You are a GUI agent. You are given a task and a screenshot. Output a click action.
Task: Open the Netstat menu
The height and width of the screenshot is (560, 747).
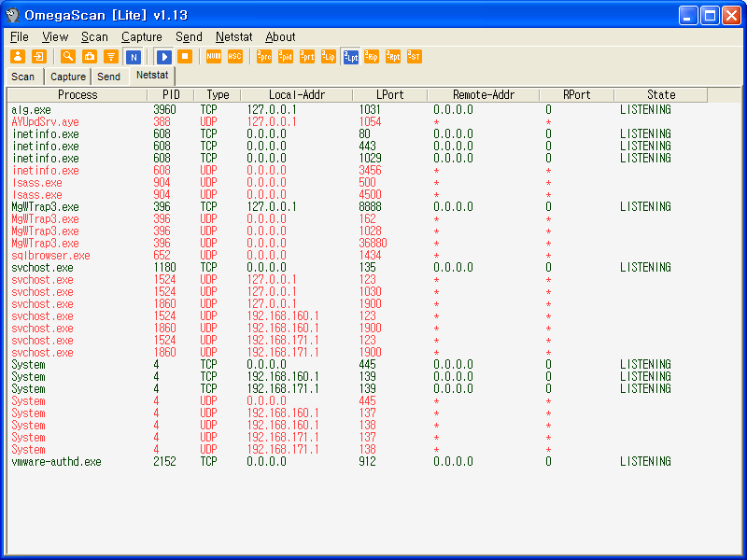tap(233, 37)
